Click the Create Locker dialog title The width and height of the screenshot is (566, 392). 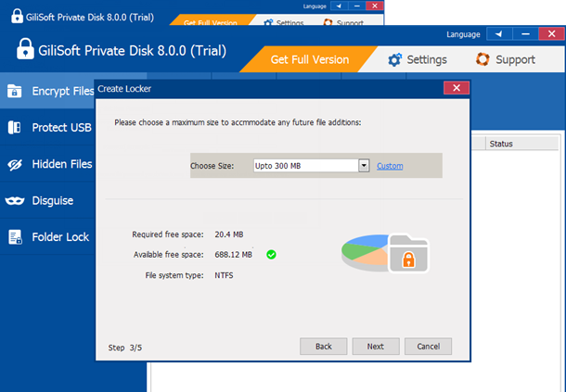pyautogui.click(x=124, y=89)
